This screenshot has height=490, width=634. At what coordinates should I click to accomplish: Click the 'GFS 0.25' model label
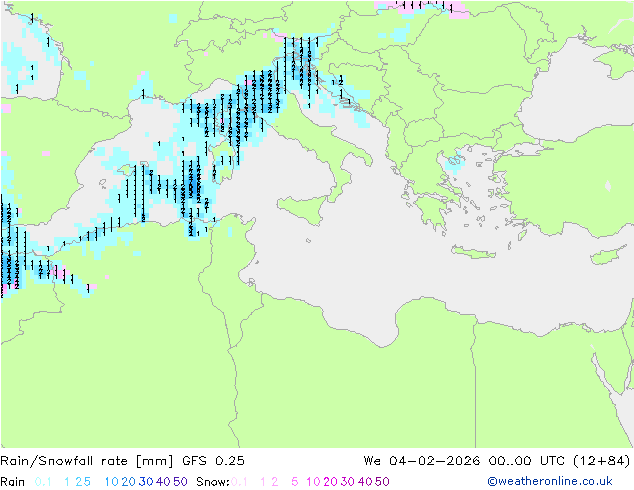(213, 461)
